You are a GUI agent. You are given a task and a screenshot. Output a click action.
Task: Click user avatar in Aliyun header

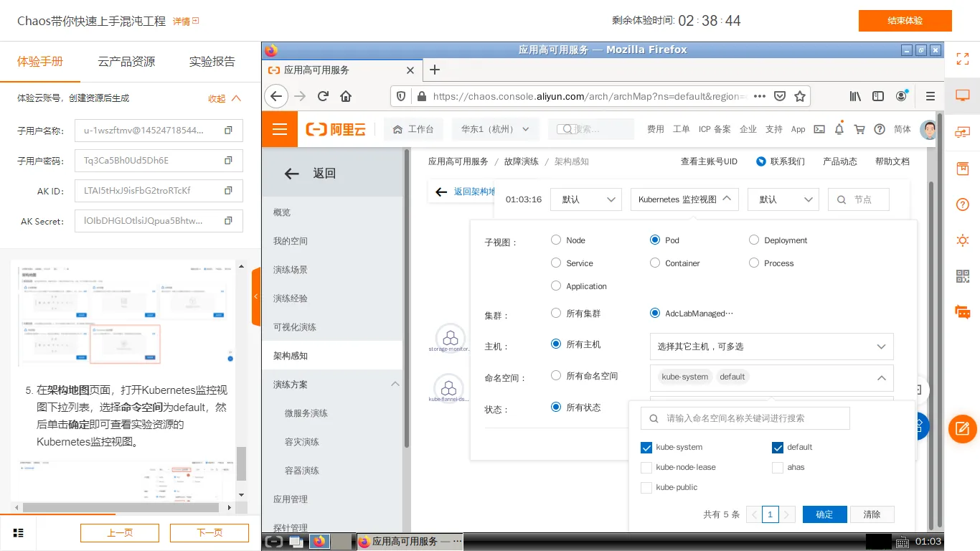point(928,129)
